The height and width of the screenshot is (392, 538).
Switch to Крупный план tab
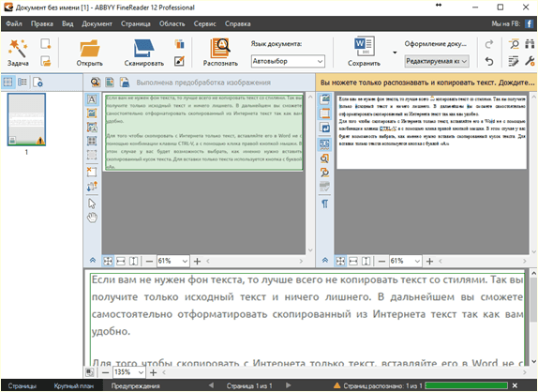(x=74, y=385)
